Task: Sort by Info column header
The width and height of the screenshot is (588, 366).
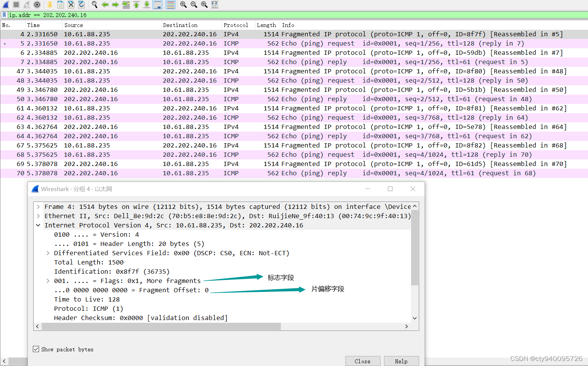Action: point(434,25)
